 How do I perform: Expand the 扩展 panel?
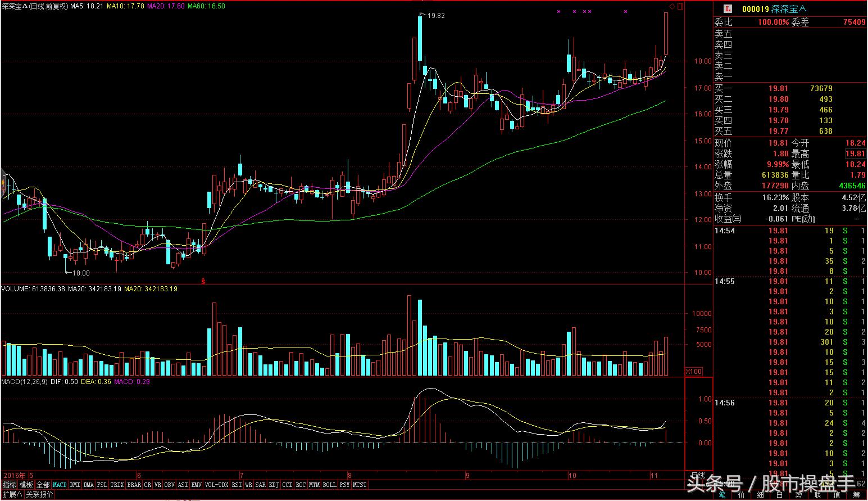coord(12,495)
